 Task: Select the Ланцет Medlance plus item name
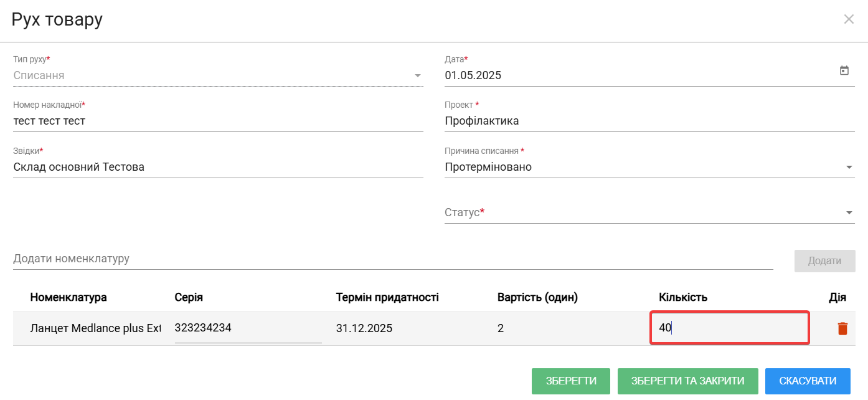[x=95, y=328]
